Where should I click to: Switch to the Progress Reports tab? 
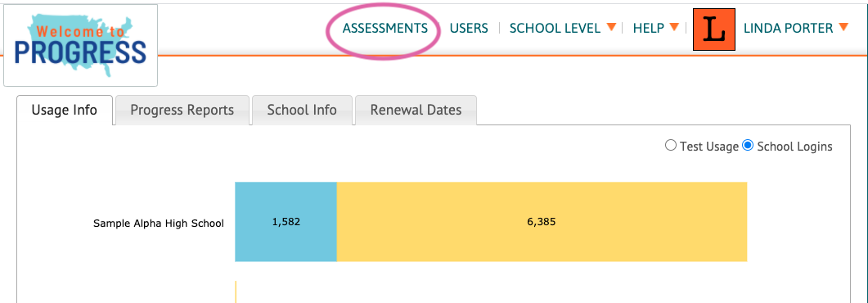point(182,111)
